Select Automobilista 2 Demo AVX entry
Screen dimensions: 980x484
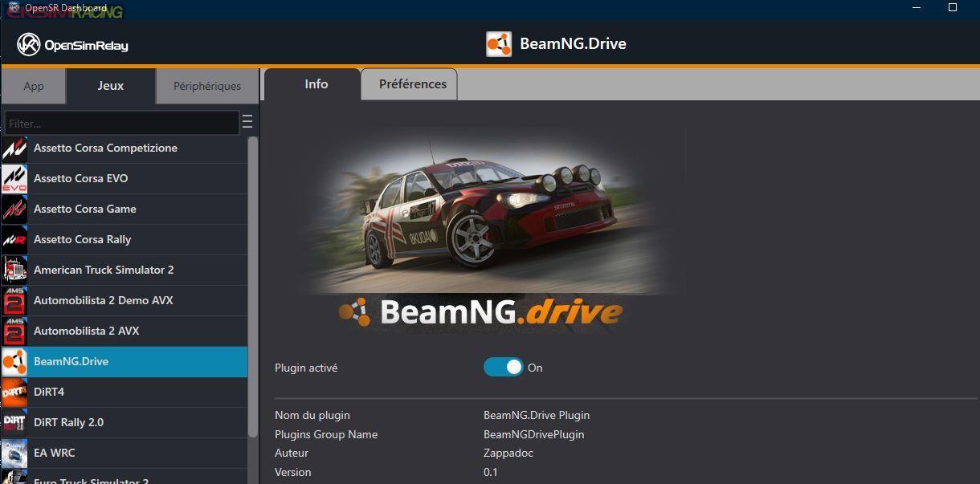pyautogui.click(x=125, y=301)
